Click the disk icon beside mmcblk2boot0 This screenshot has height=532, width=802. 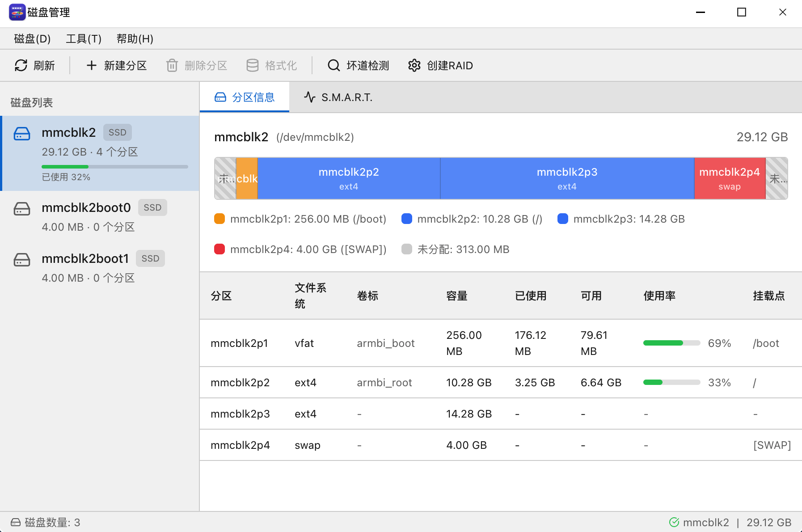pyautogui.click(x=22, y=208)
